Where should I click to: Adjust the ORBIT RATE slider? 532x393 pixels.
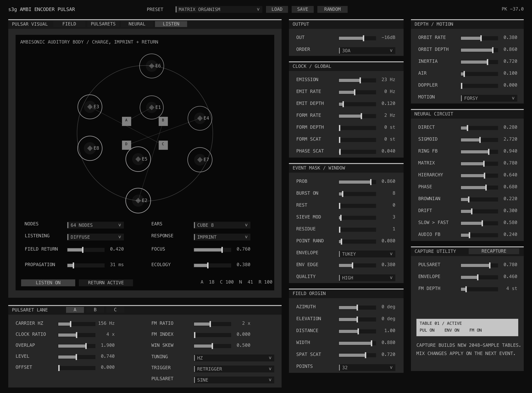(479, 38)
